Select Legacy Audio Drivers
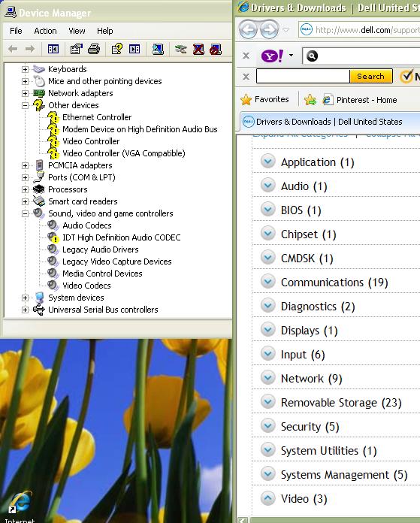The image size is (420, 523). [101, 249]
